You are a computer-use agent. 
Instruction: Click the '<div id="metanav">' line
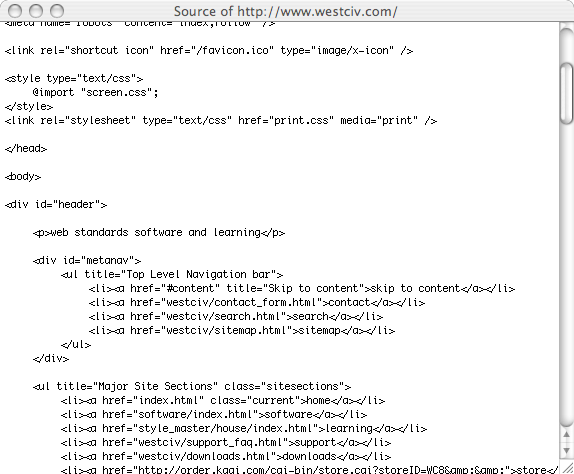pos(87,260)
